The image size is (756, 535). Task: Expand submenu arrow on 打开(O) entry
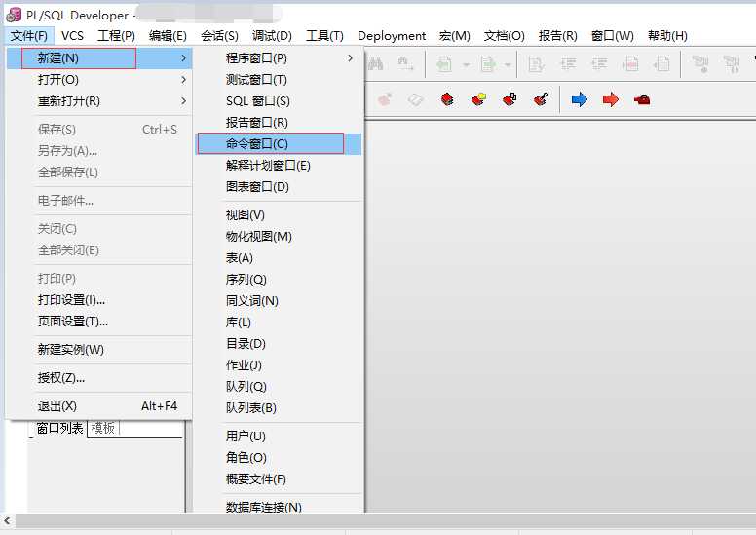click(x=184, y=80)
